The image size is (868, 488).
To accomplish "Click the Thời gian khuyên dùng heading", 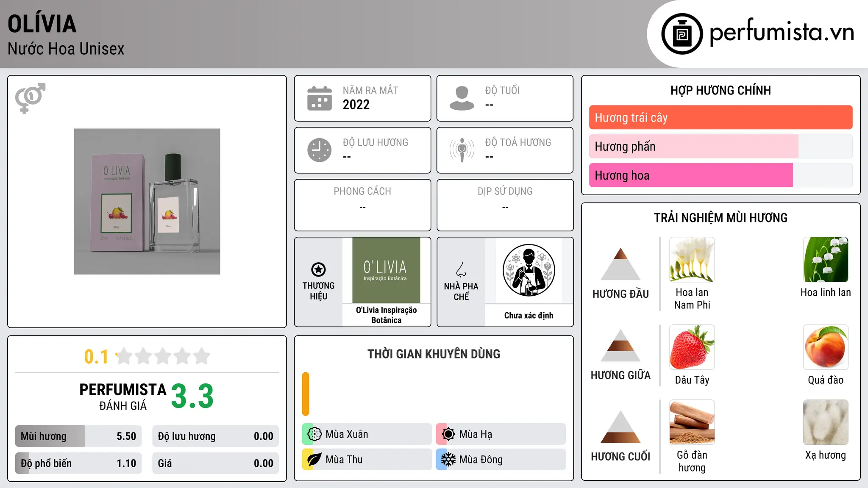I will coord(434,354).
